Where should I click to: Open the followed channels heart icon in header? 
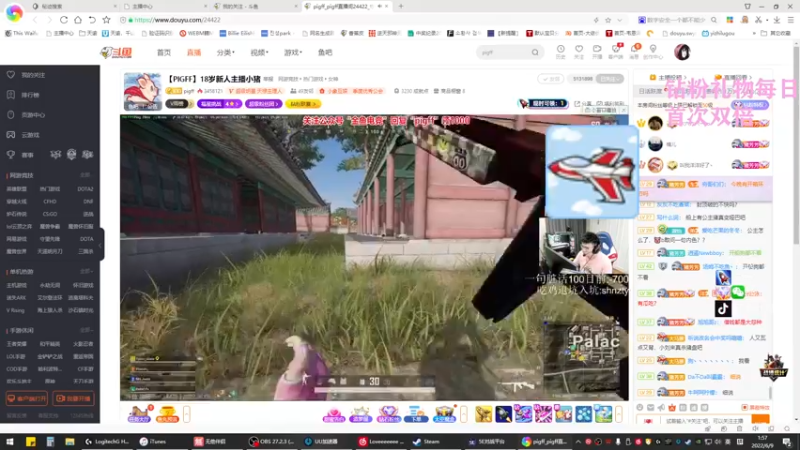(x=579, y=51)
